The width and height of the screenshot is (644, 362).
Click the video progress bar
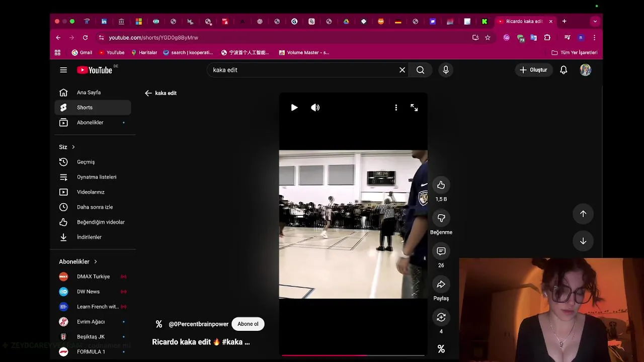(x=353, y=355)
